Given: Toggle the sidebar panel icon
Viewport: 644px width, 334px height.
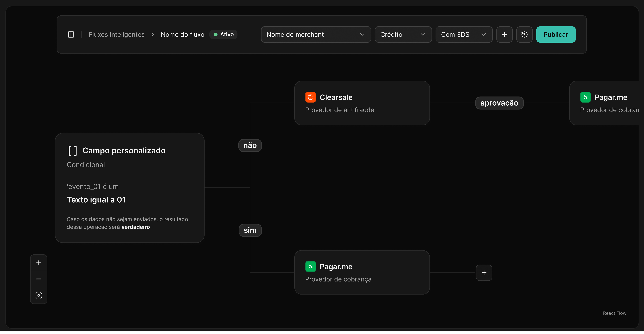Looking at the screenshot, I should (71, 34).
